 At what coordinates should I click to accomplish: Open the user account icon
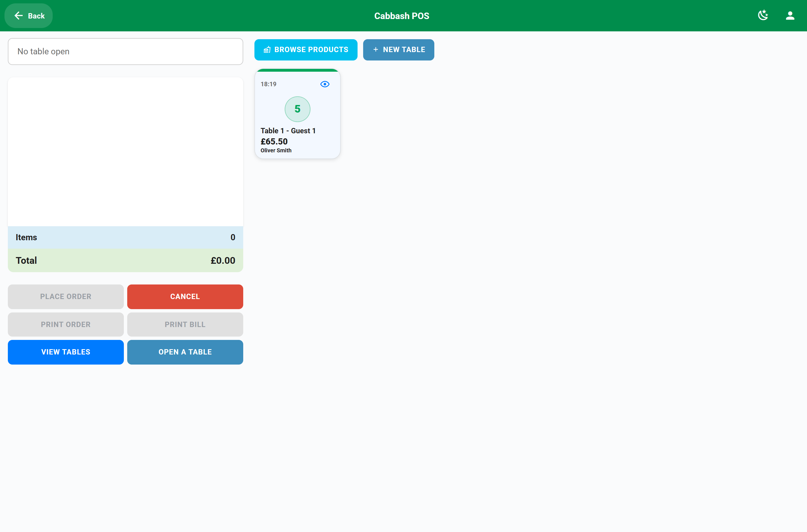(790, 16)
